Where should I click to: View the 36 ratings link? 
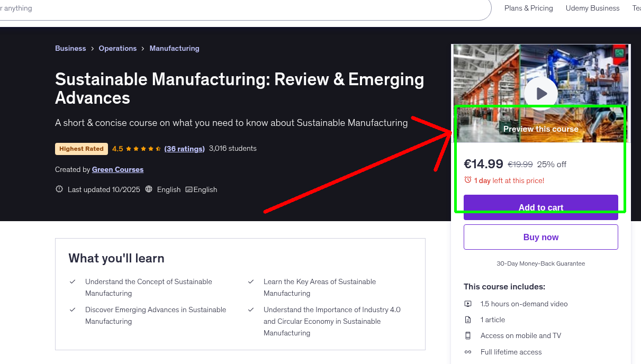coord(184,149)
